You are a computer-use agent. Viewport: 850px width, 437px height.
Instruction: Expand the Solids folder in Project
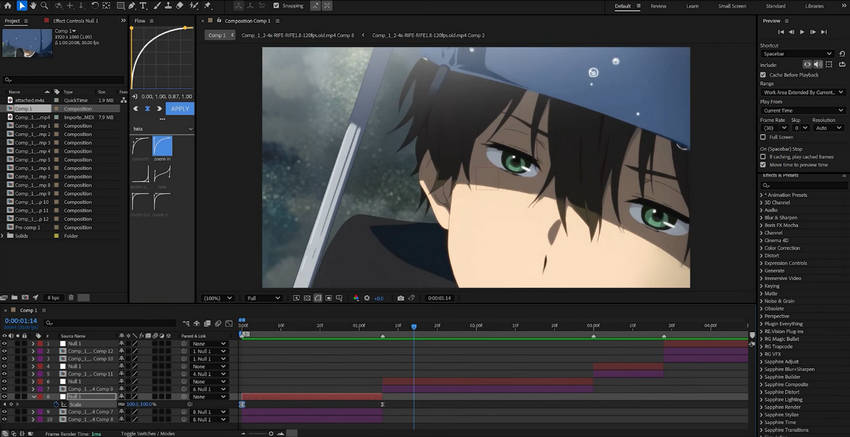(x=3, y=236)
